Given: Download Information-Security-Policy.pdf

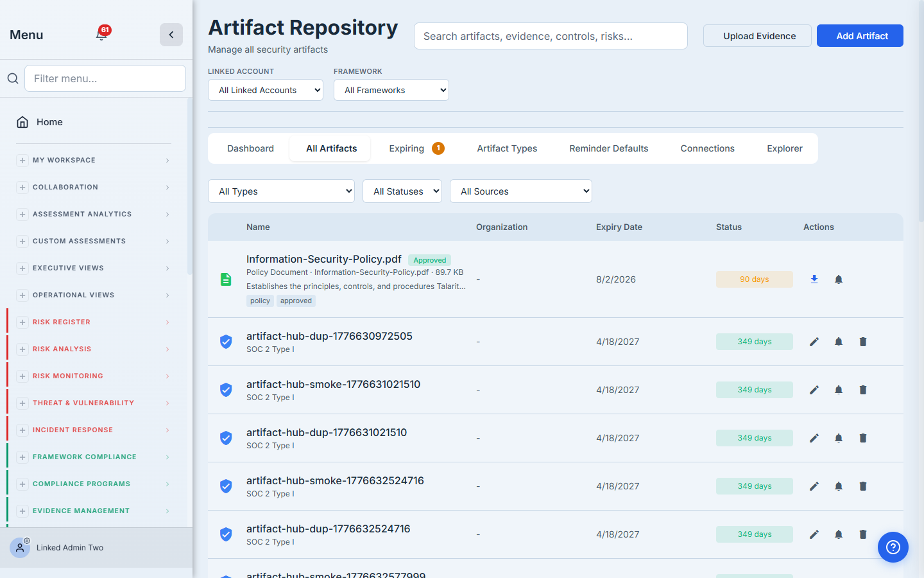Looking at the screenshot, I should pos(814,279).
